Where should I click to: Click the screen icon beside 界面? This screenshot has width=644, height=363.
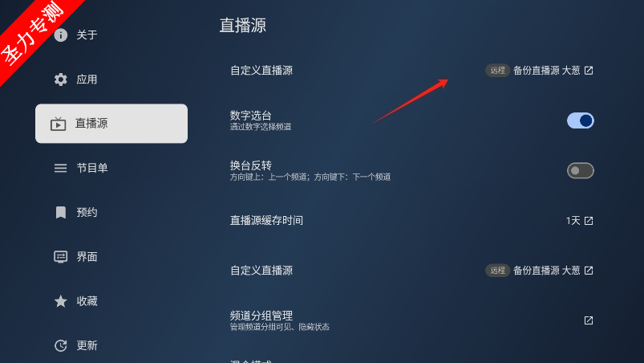click(61, 257)
